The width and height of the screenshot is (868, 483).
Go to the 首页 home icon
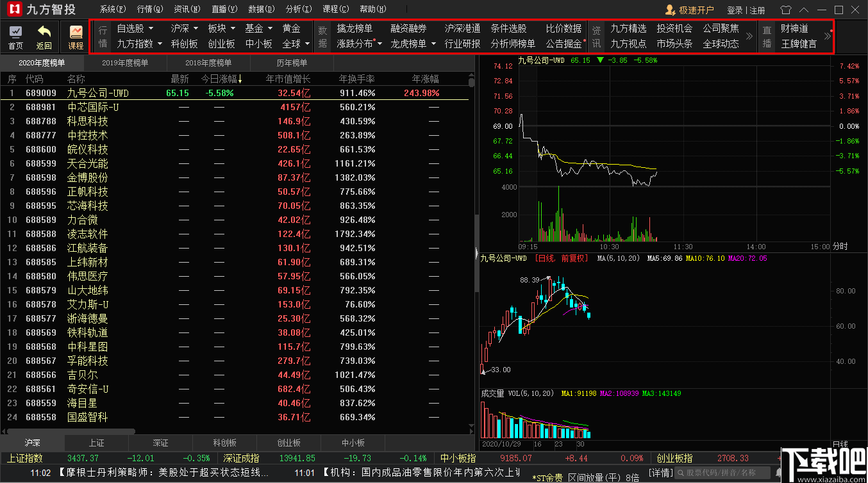15,37
